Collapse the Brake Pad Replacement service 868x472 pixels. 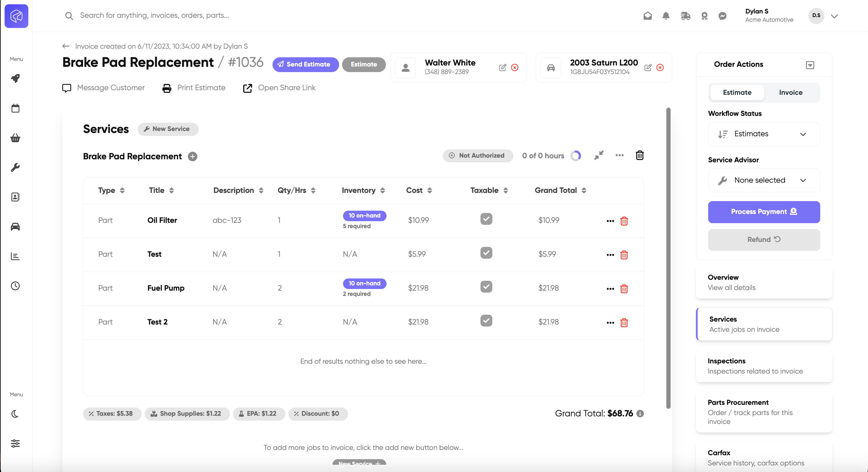tap(599, 155)
